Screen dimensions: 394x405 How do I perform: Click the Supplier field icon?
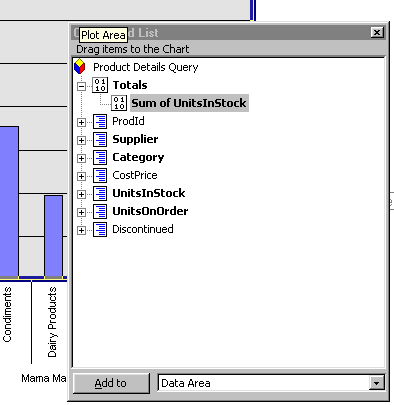(100, 139)
